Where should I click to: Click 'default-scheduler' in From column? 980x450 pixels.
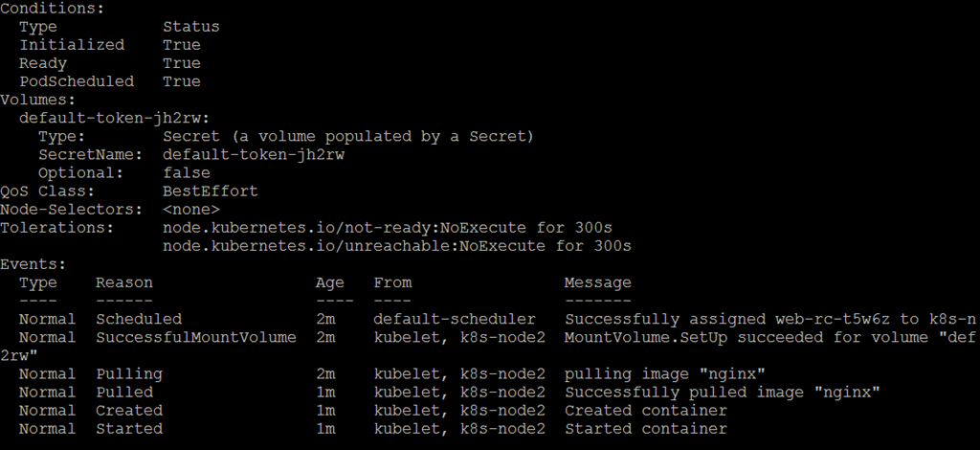[455, 319]
